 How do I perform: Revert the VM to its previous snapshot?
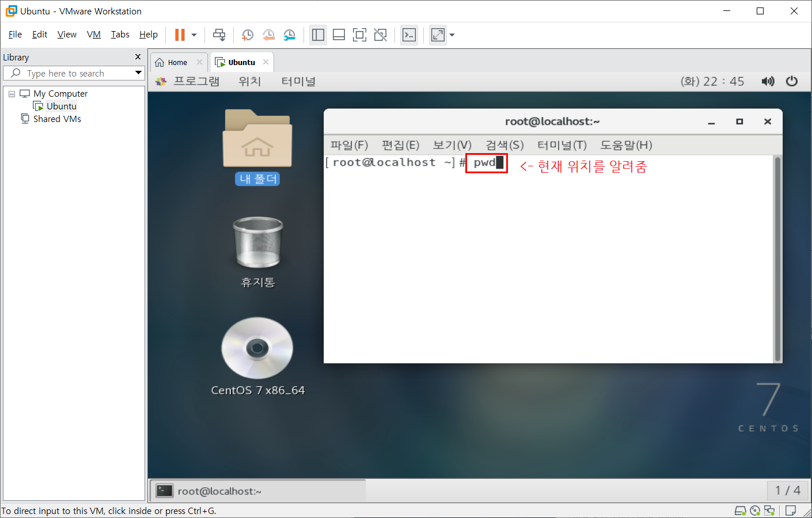click(268, 35)
